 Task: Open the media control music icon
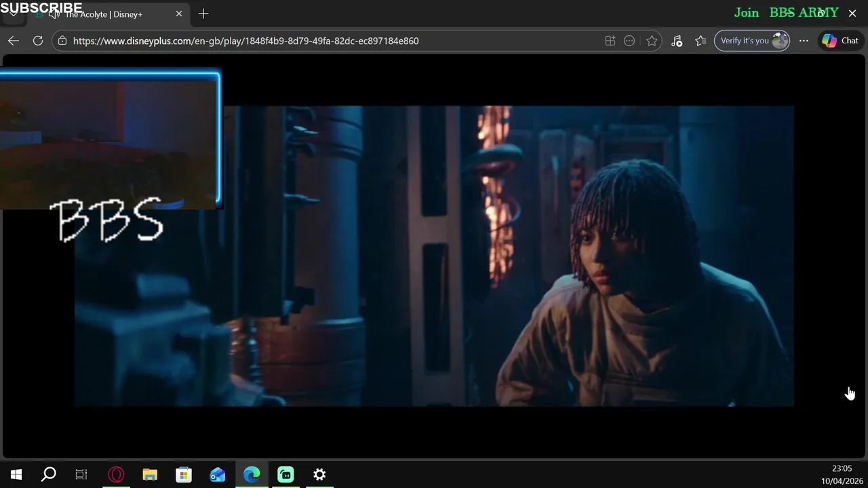click(677, 41)
